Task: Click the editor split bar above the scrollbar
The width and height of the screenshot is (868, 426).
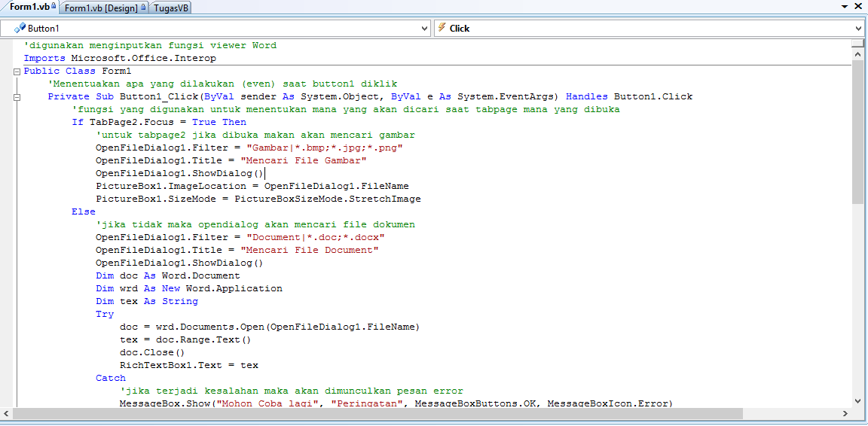Action: (x=857, y=43)
